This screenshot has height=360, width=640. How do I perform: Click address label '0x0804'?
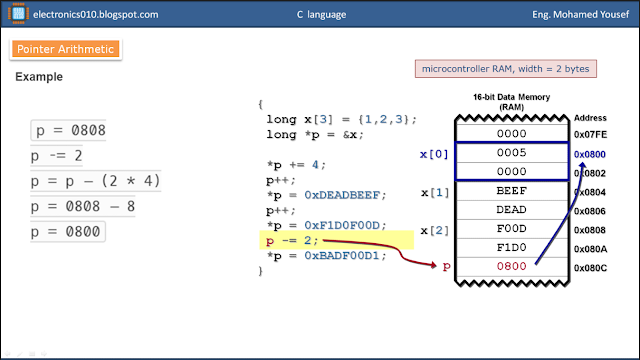590,192
